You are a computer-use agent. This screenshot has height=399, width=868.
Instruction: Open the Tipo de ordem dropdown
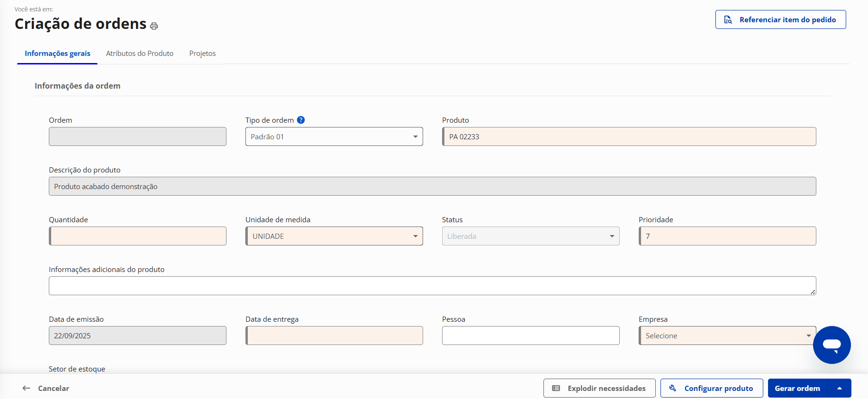point(334,136)
